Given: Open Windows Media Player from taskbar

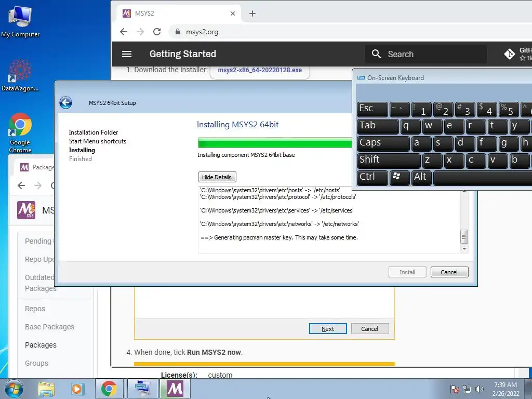Looking at the screenshot, I should 77,389.
